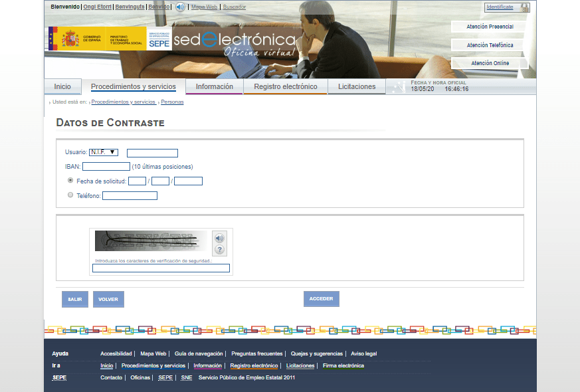Click the Gobierno de España emblem

point(70,39)
